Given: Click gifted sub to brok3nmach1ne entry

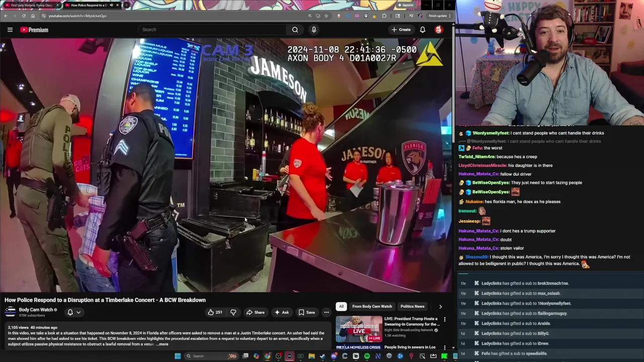Looking at the screenshot, I should click(525, 284).
